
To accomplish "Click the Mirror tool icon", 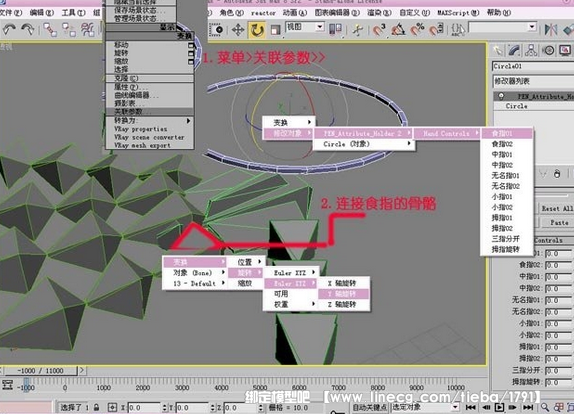I will 551,30.
